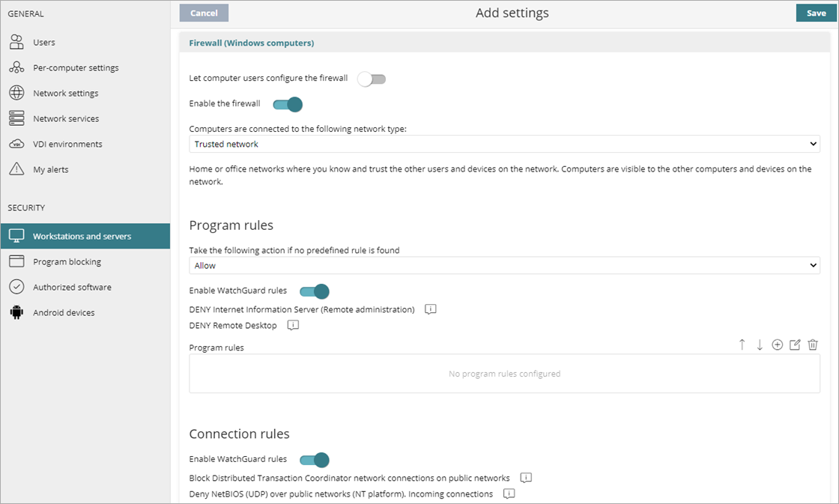Viewport: 839px width, 504px height.
Task: Show info for DENY Internet Information Server rule
Action: pyautogui.click(x=430, y=309)
